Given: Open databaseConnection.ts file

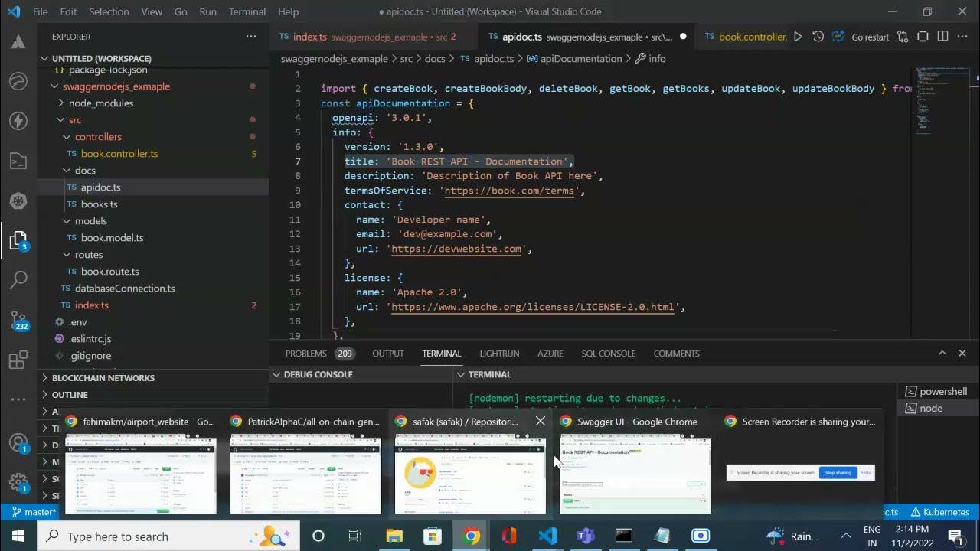Looking at the screenshot, I should pos(153,289).
